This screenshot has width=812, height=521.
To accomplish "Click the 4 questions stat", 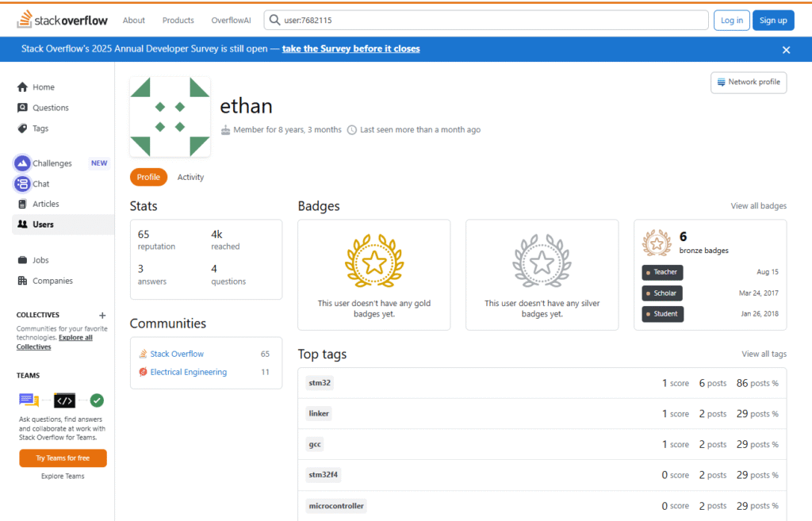I will click(228, 274).
